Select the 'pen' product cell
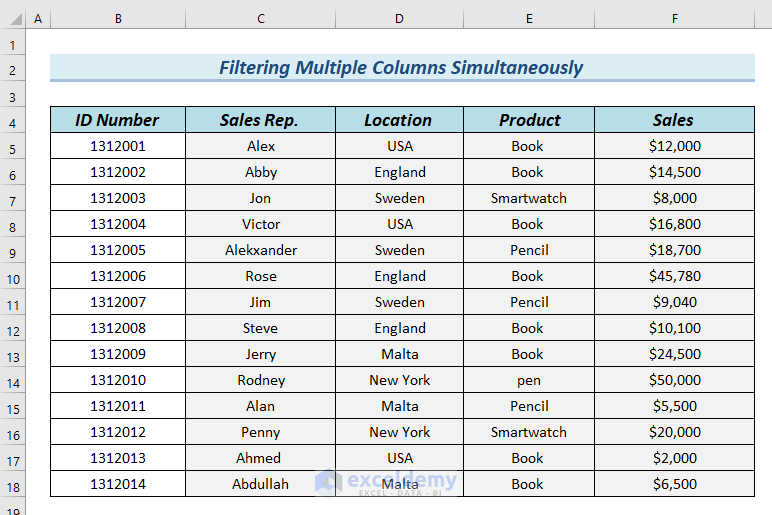The image size is (772, 515). [x=529, y=380]
